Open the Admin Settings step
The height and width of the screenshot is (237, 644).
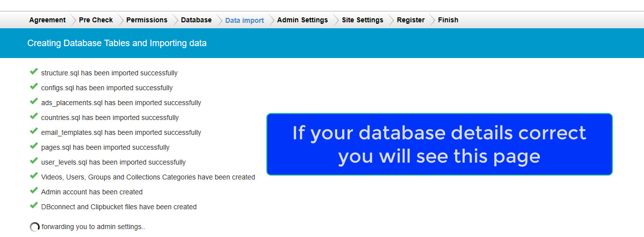point(302,20)
